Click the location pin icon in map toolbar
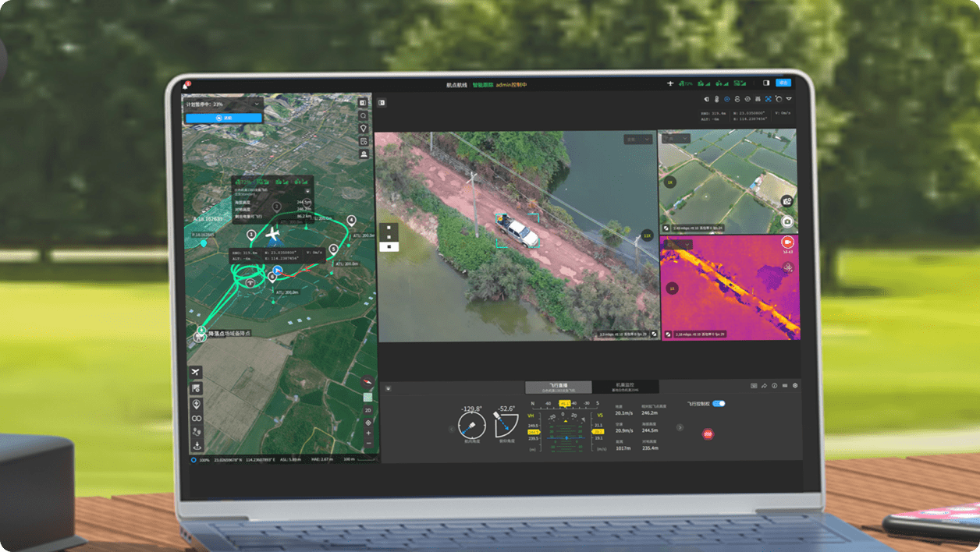 click(x=196, y=404)
